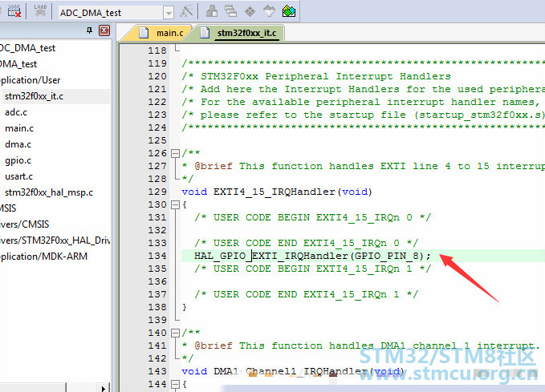Viewport: 545px width, 392px height.
Task: Click the Stop Build icon with red X
Action: click(14, 11)
